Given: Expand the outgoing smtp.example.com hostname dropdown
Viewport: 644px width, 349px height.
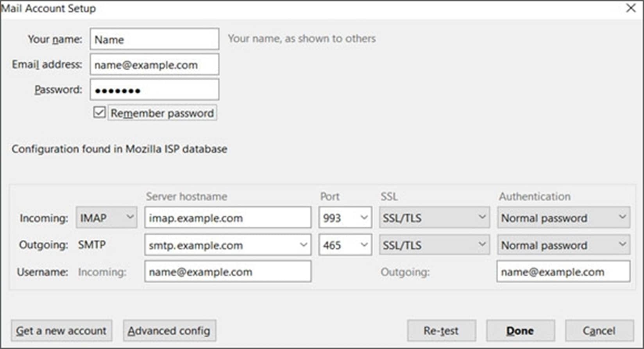Looking at the screenshot, I should tap(303, 245).
